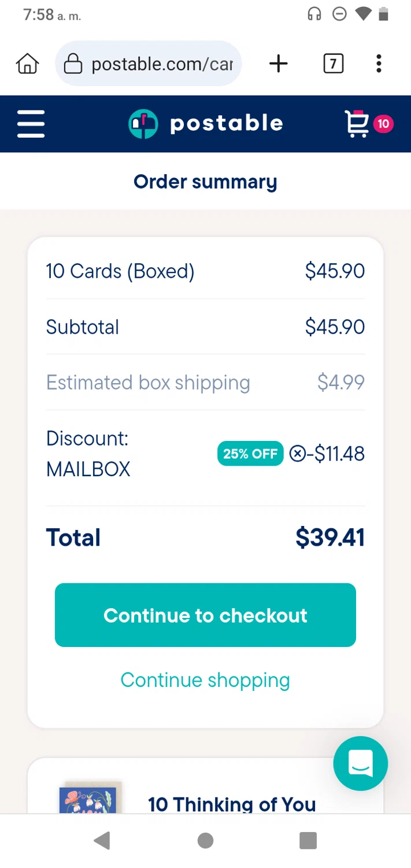Remove the MAILBOX discount code
Image resolution: width=411 pixels, height=868 pixels.
coord(297,454)
